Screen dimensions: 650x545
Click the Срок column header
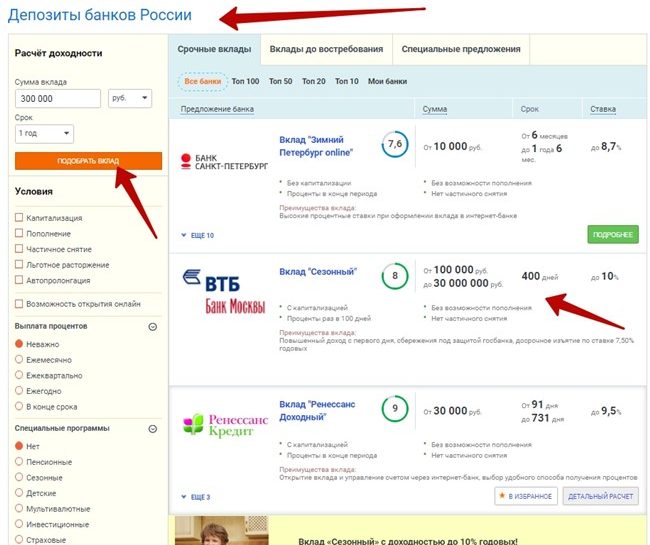[x=529, y=109]
